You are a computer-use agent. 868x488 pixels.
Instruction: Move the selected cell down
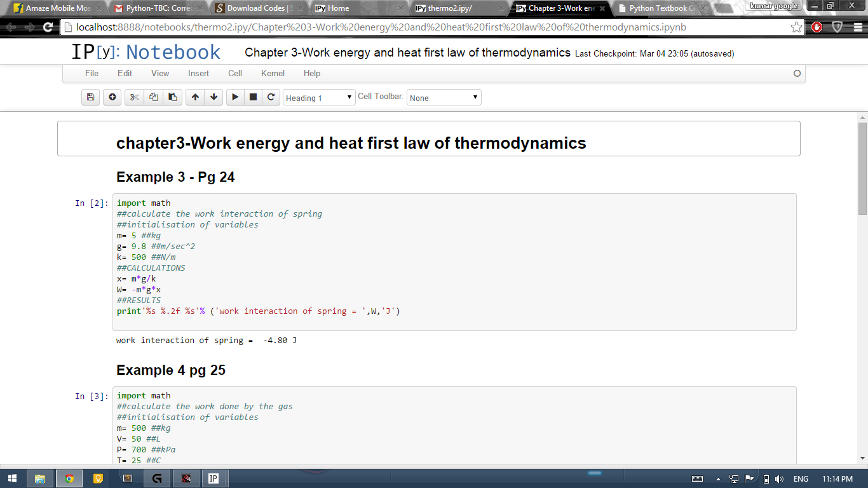click(214, 97)
